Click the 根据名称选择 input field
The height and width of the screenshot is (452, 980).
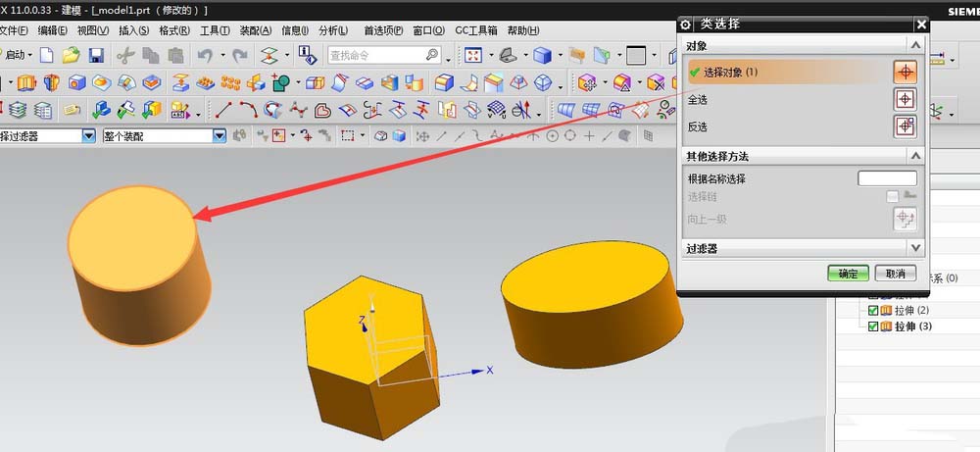coord(887,178)
